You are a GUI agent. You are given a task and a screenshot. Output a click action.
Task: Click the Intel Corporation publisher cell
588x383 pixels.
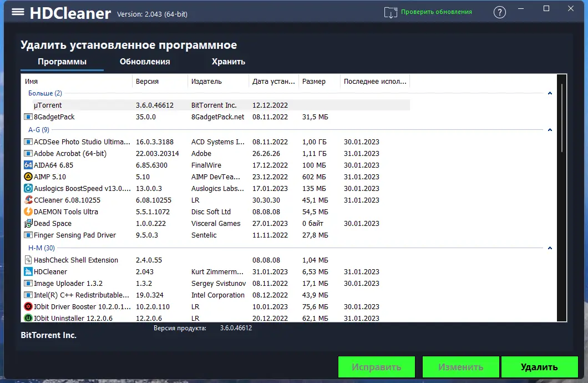pyautogui.click(x=218, y=295)
